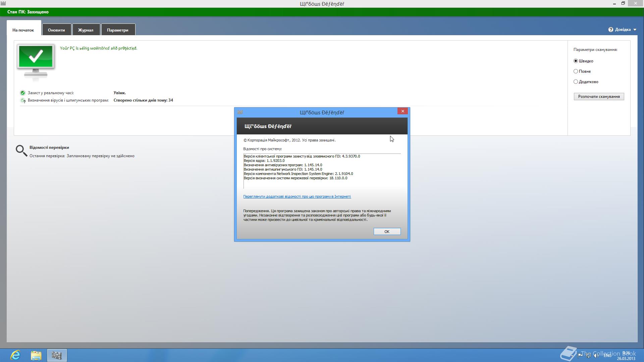
Task: Click the magnifier scan details icon
Action: click(x=21, y=150)
